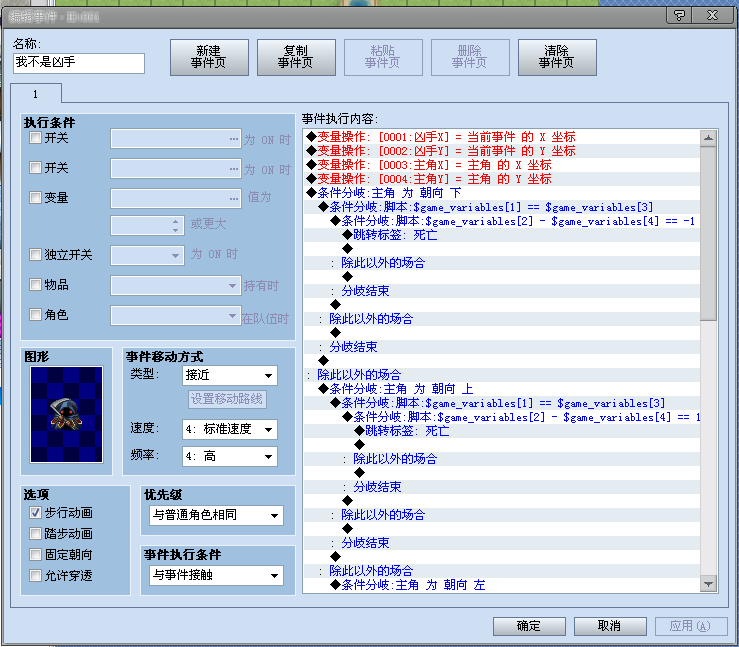Select command row 变量操作 [0002:凶手Y]

pyautogui.click(x=501, y=151)
